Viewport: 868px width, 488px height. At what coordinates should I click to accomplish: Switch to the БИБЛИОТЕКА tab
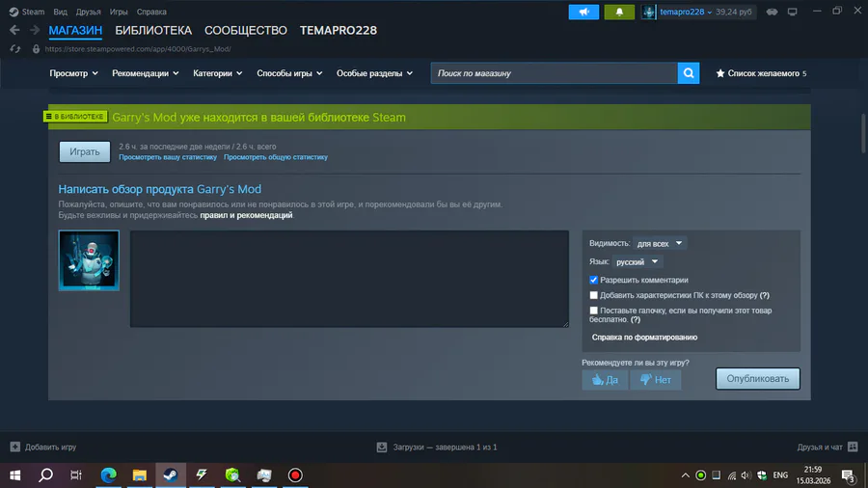tap(153, 31)
